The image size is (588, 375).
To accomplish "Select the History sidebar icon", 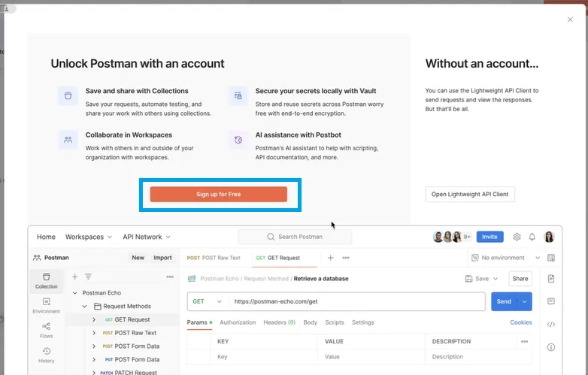I will point(47,355).
